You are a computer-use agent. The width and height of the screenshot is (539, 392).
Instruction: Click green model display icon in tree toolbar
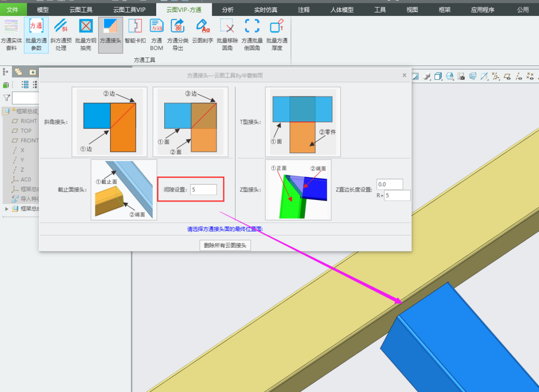coord(5,85)
